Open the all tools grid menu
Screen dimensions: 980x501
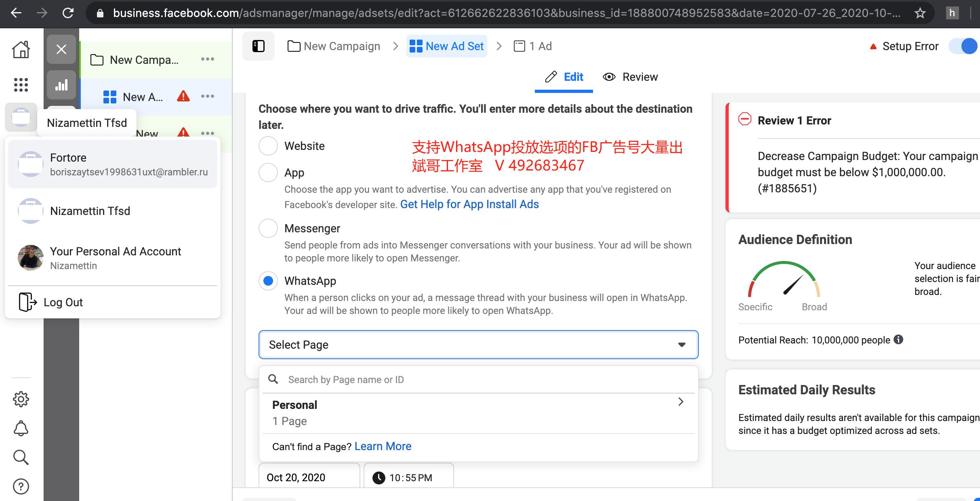click(21, 85)
